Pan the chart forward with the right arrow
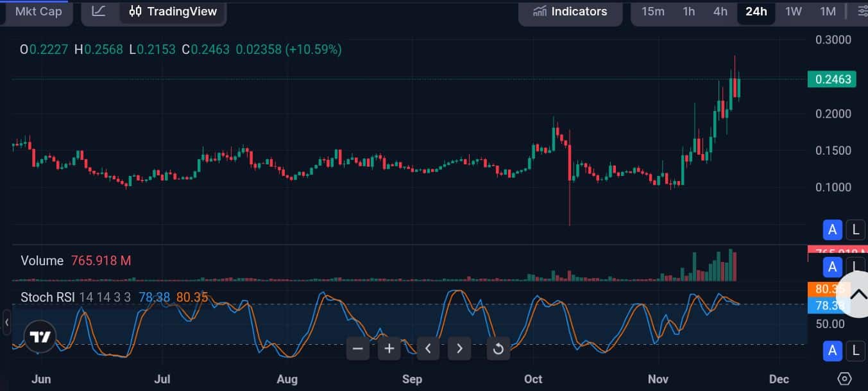Image resolution: width=868 pixels, height=391 pixels. (x=459, y=348)
